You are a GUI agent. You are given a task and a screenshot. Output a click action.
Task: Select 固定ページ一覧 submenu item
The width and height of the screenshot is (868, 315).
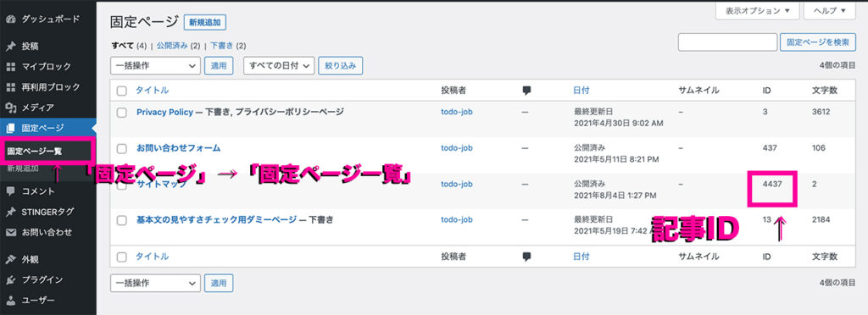click(x=34, y=151)
